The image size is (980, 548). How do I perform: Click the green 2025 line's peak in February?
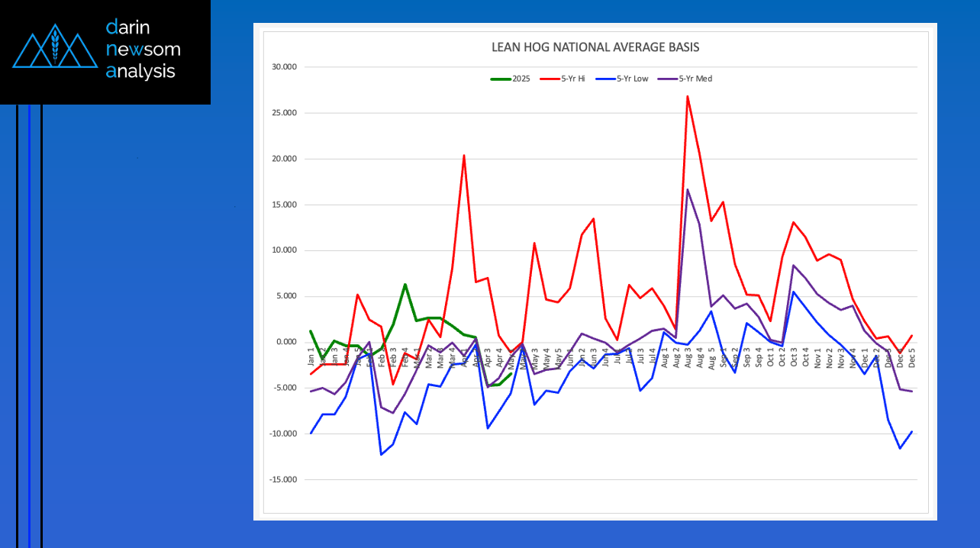405,284
